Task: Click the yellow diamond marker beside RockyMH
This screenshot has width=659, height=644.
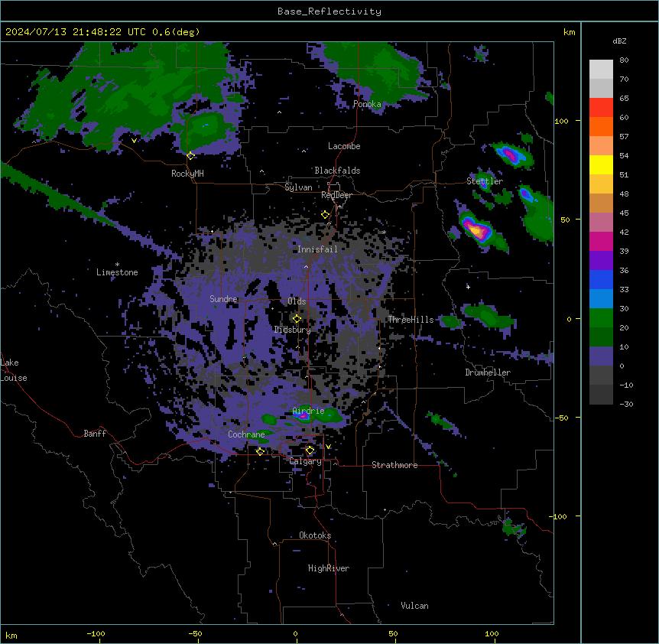Action: click(190, 156)
